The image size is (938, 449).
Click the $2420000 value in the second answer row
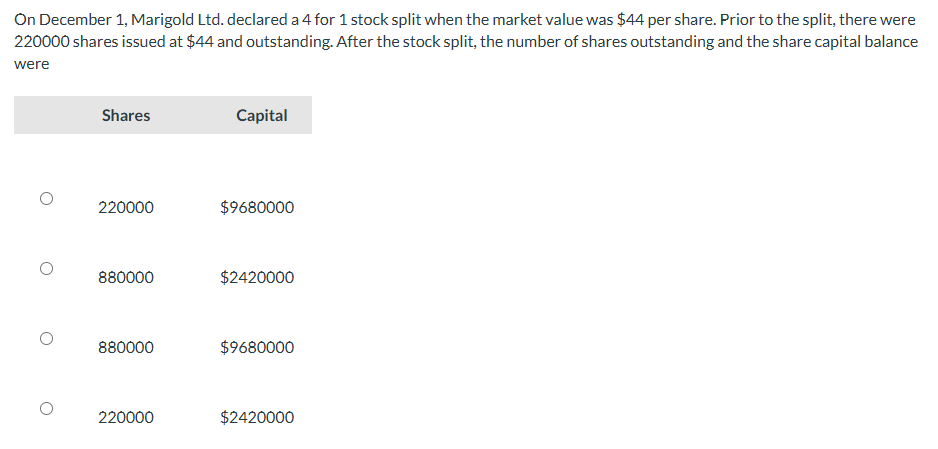tap(257, 277)
